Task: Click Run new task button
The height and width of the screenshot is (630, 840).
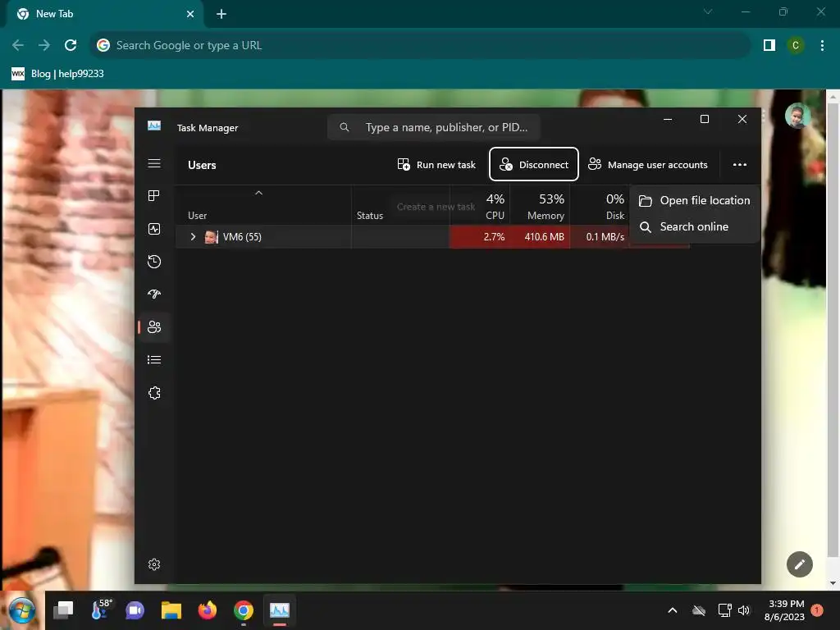Action: [436, 164]
